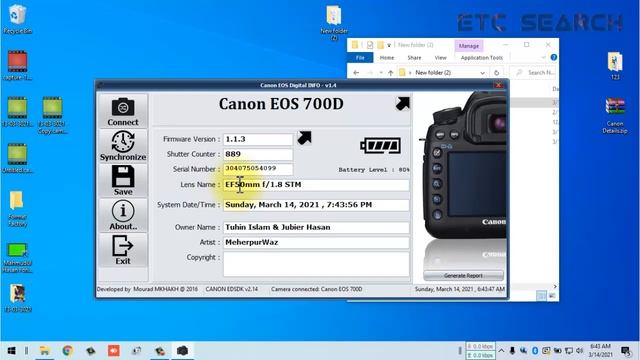Edit the Artist field
Viewport: 640px width, 360px height.
316,242
